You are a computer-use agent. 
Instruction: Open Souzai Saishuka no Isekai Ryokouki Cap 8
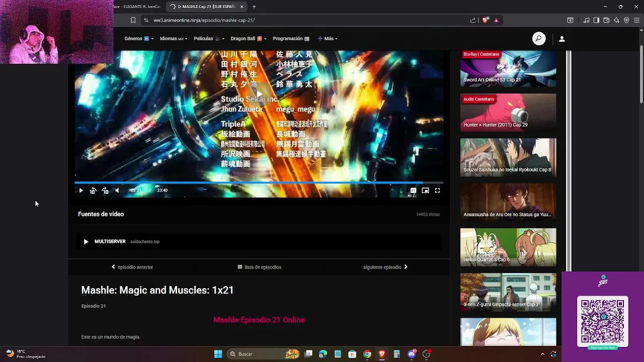(508, 157)
